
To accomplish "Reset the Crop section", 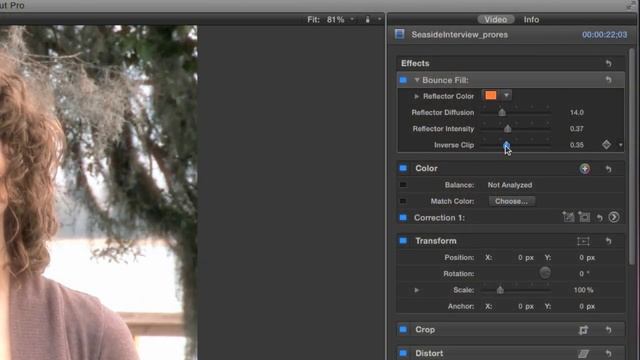I will [x=608, y=330].
